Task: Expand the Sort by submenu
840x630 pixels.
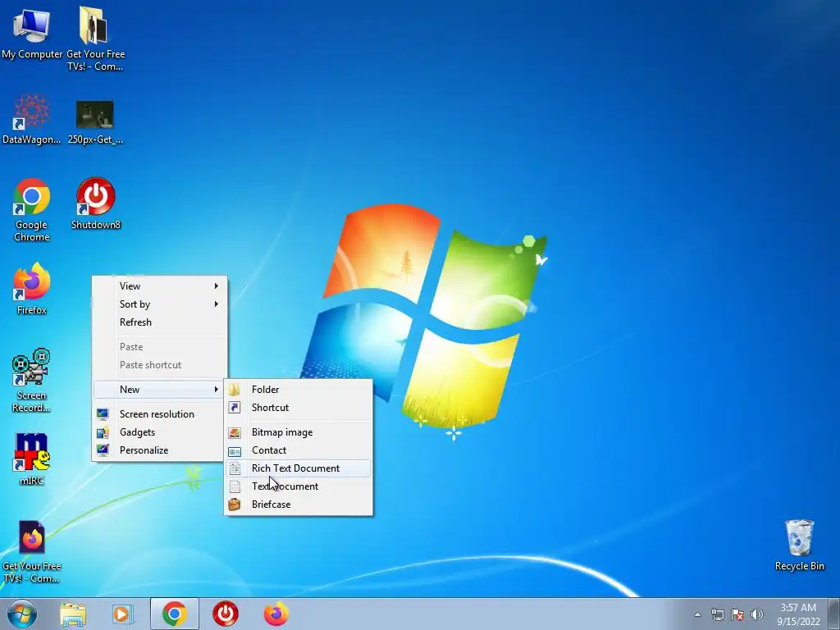Action: (160, 304)
